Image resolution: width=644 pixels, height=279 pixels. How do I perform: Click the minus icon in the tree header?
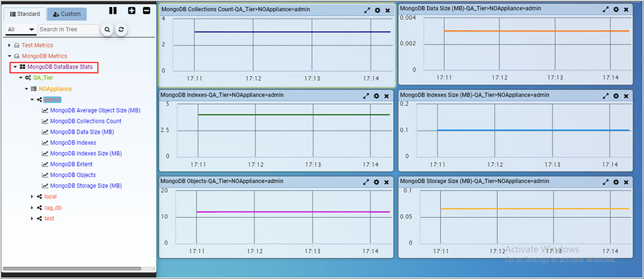(x=146, y=11)
